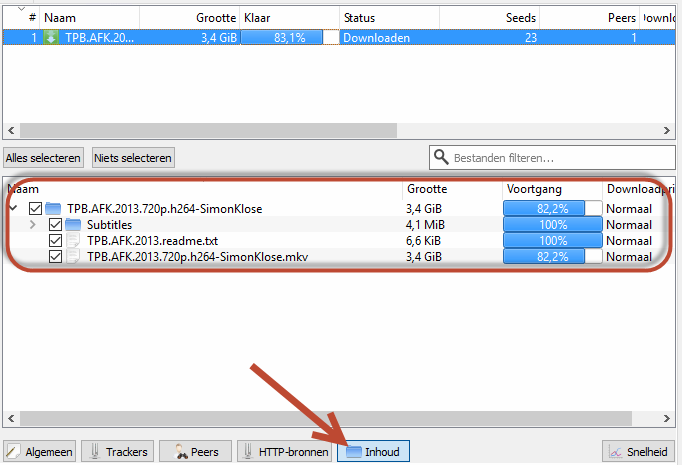682x465 pixels.
Task: Click the Snelheid graph icon
Action: (617, 452)
